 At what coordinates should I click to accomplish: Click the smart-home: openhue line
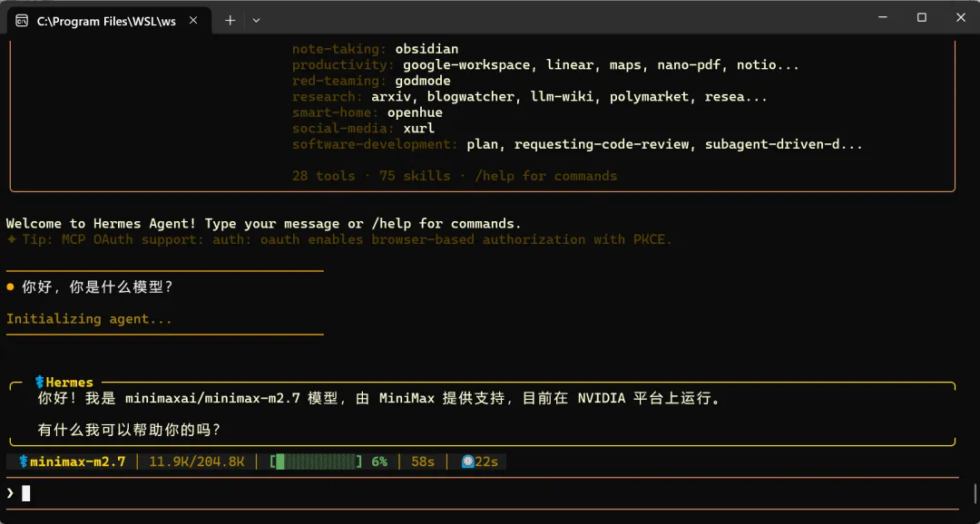click(x=367, y=113)
